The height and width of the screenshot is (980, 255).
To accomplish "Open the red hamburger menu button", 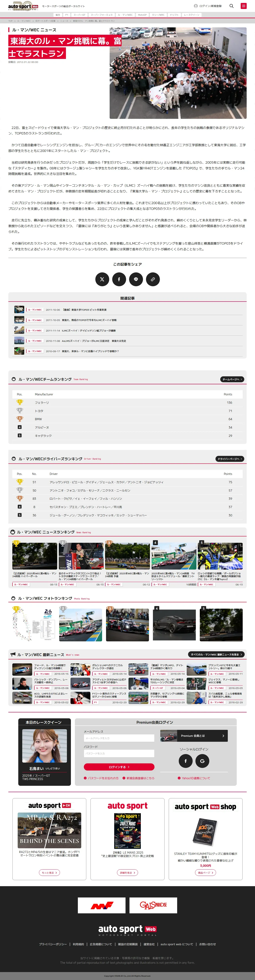I will (243, 6).
